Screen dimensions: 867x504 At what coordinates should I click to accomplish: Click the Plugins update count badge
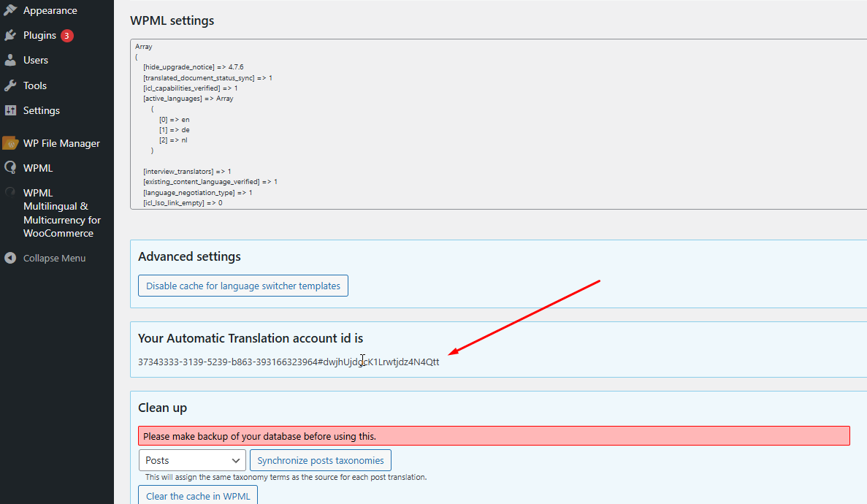pyautogui.click(x=67, y=36)
